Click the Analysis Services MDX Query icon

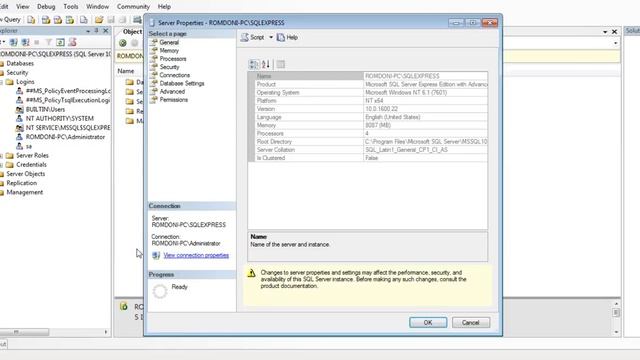46,20
